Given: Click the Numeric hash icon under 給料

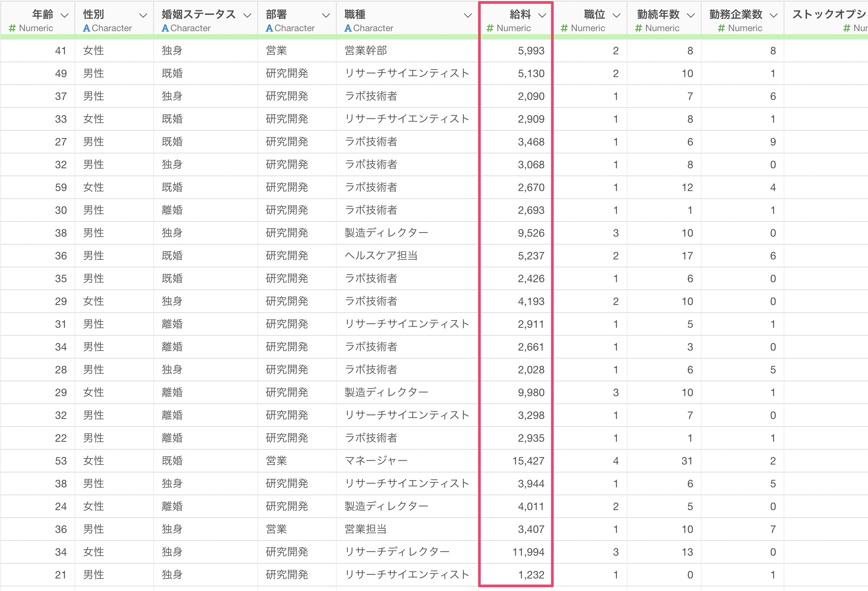Looking at the screenshot, I should click(490, 28).
